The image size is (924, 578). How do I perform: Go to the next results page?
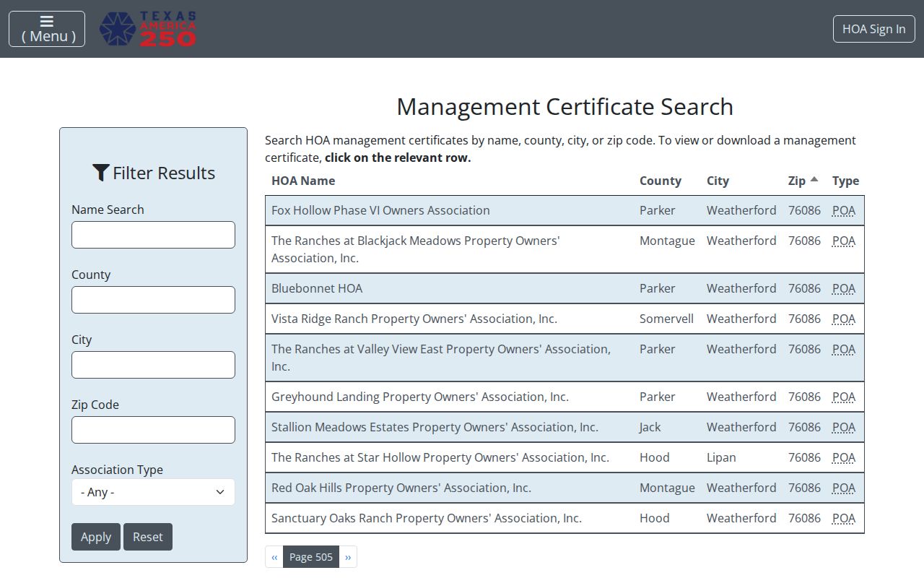click(348, 557)
